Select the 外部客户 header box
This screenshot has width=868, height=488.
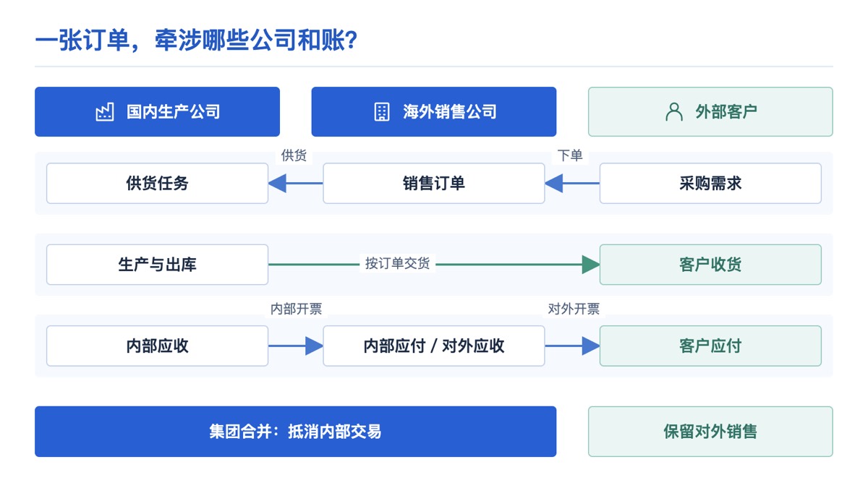tap(710, 112)
